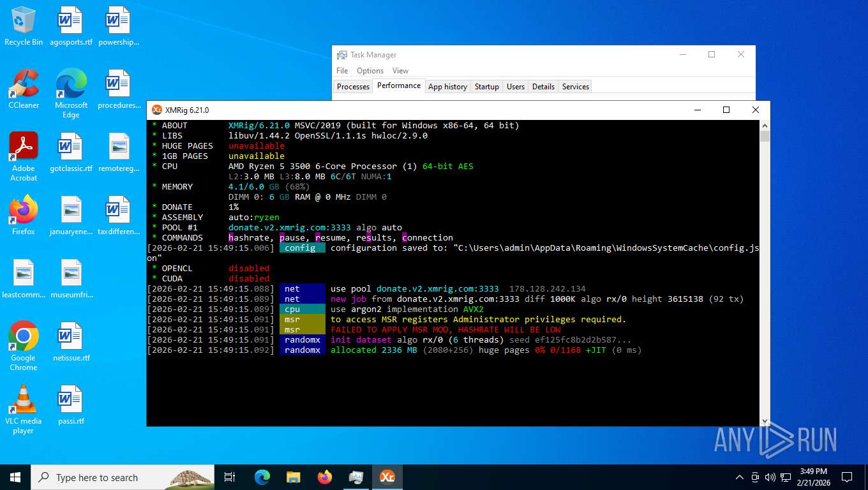This screenshot has width=868, height=490.
Task: Open passi.rtf desktop file
Action: (71, 405)
